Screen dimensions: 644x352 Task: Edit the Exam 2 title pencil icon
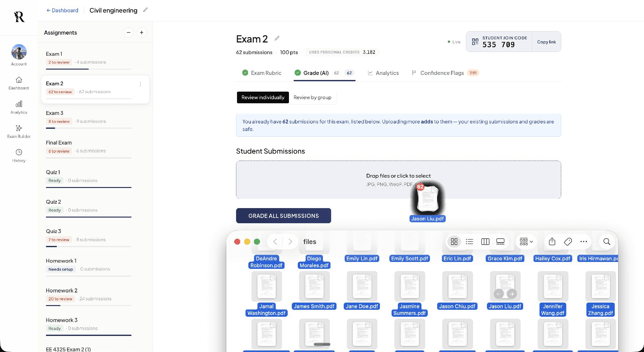coord(277,38)
